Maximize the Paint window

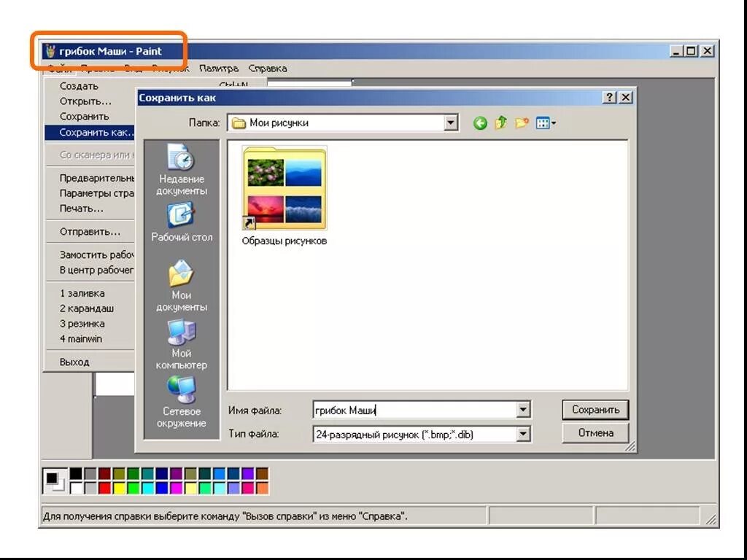pos(691,50)
